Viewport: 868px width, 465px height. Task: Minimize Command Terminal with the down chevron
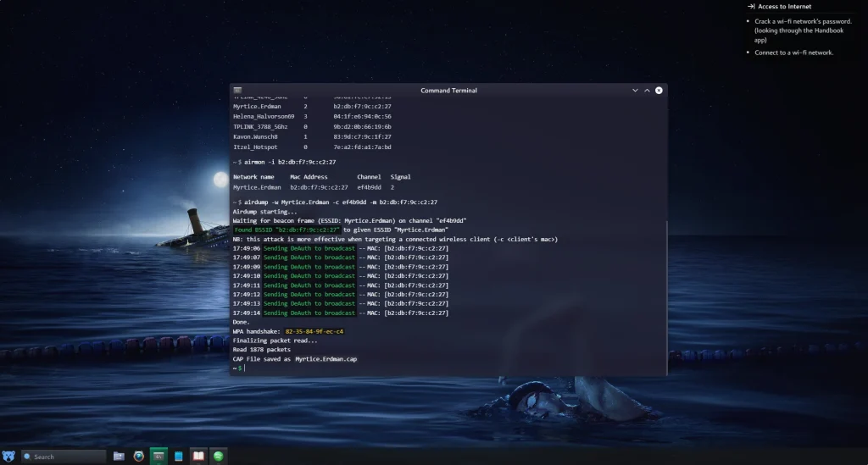click(635, 91)
